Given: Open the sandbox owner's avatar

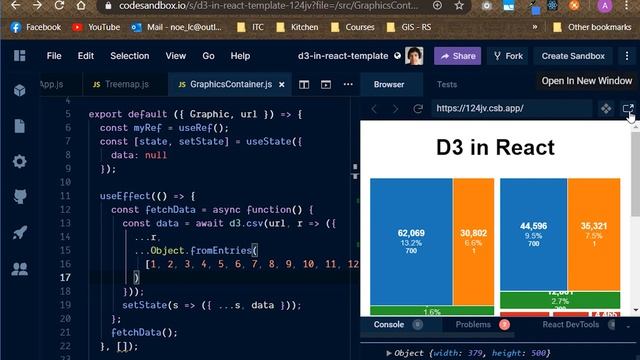Looking at the screenshot, I should [x=414, y=56].
